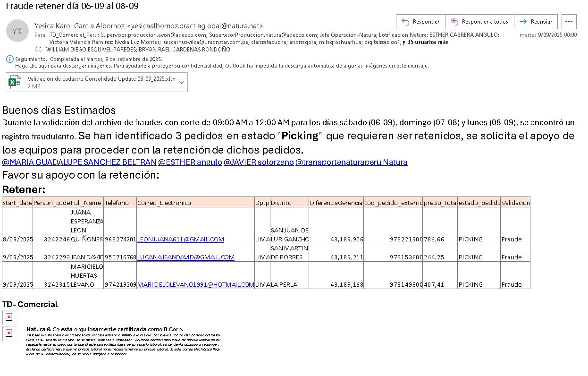Open the more actions ellipsis menu

569,22
